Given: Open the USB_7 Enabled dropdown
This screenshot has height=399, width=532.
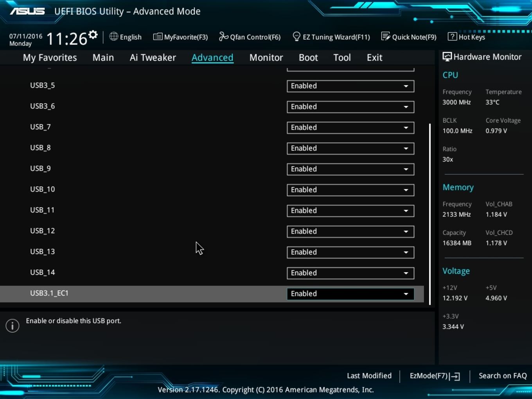Looking at the screenshot, I should (x=350, y=128).
